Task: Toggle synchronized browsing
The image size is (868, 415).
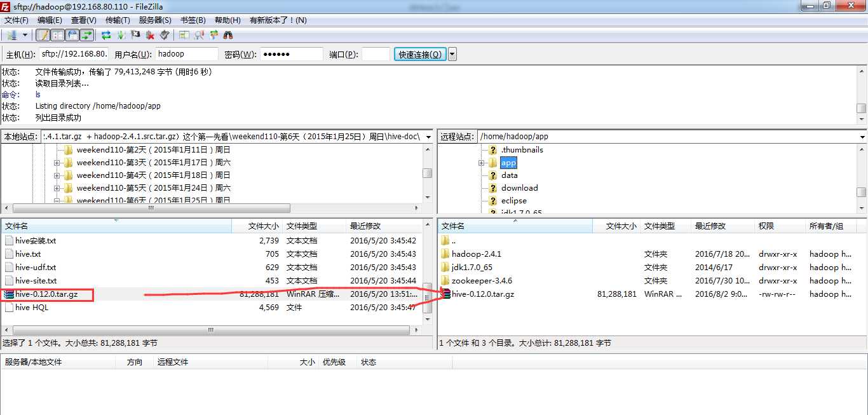Action: (214, 35)
